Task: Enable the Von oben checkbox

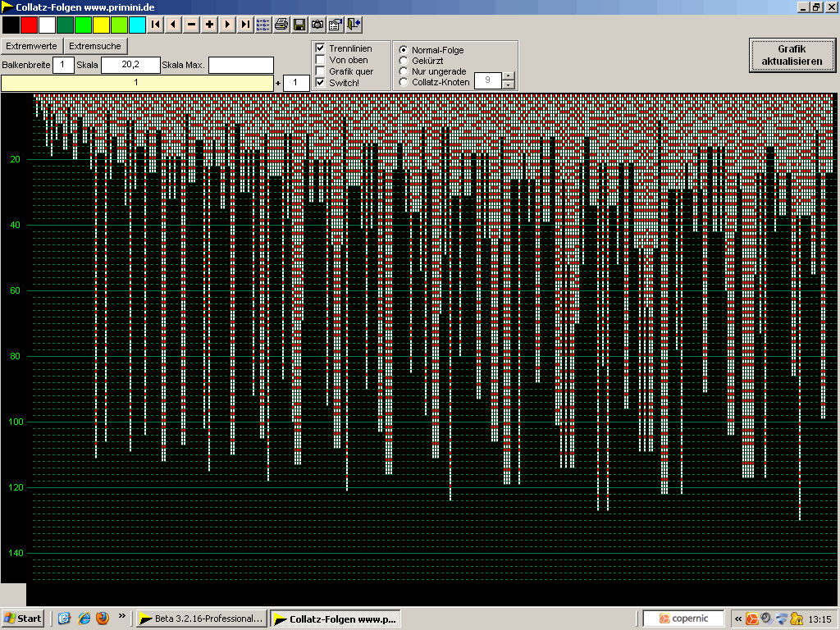Action: click(x=321, y=59)
